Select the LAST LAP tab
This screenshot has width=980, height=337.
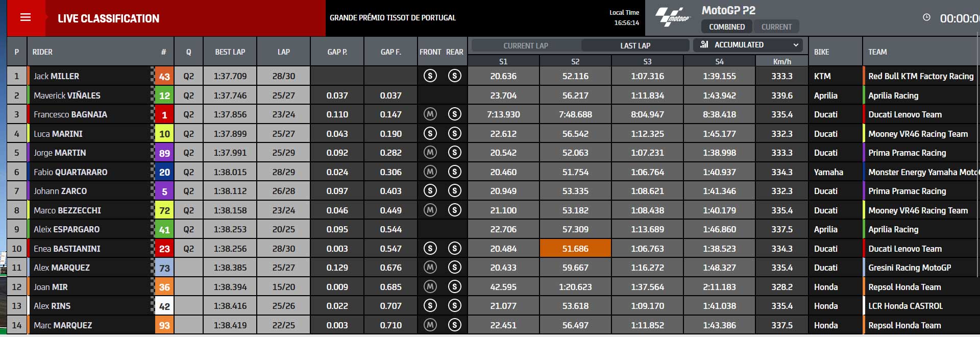[x=635, y=45]
